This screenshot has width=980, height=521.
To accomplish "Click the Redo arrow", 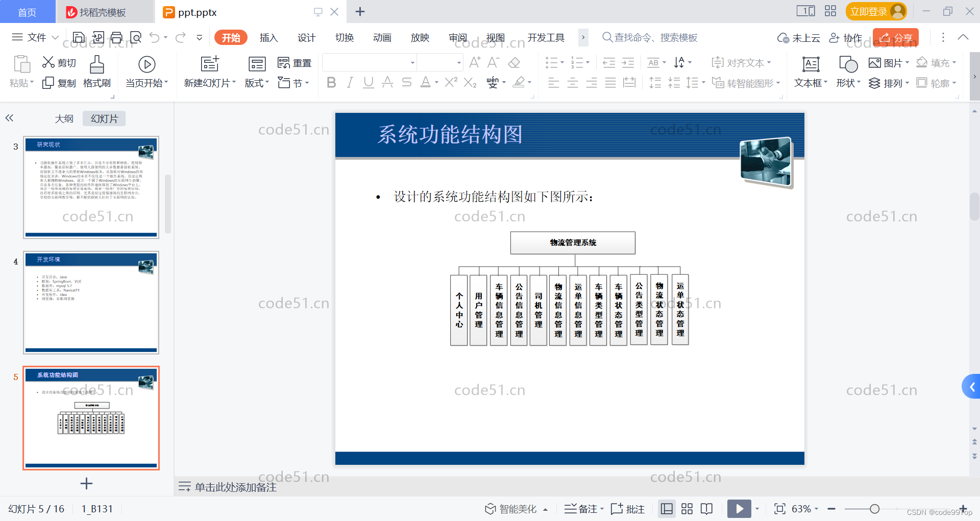I will pos(180,37).
